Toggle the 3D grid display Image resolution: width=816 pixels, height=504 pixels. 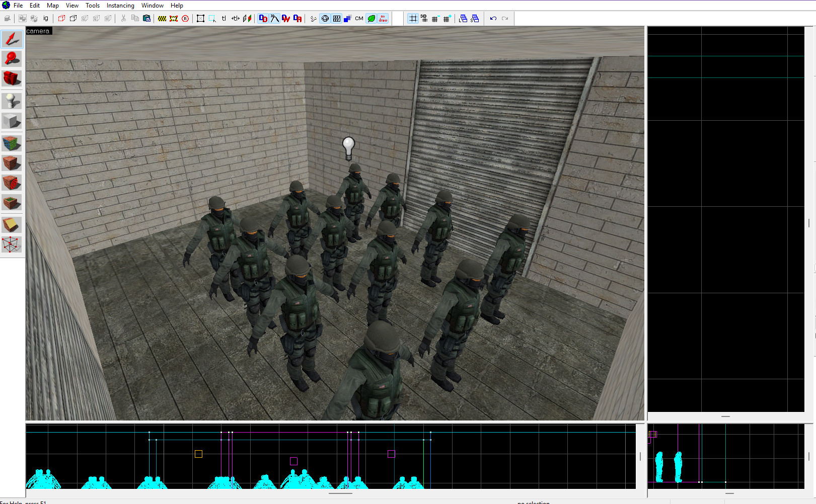(424, 19)
